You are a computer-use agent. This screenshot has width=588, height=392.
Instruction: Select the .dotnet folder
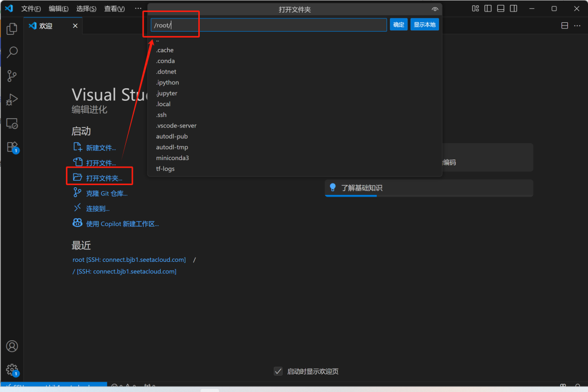(x=295, y=72)
